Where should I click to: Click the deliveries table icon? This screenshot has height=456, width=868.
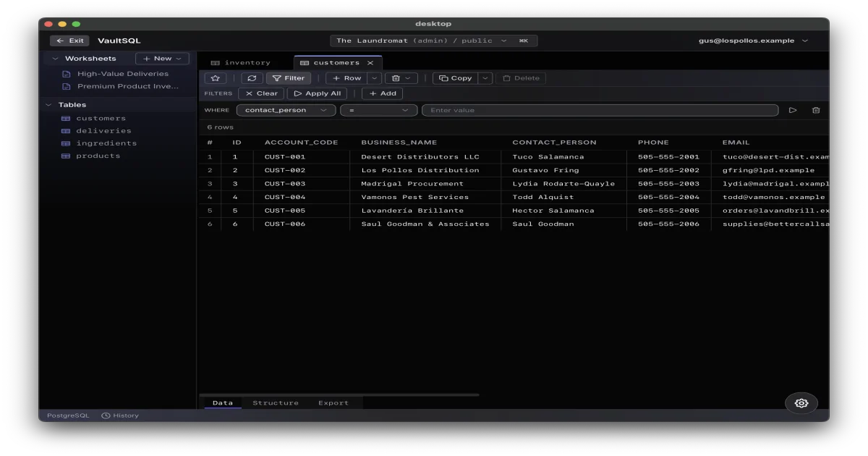pyautogui.click(x=65, y=131)
